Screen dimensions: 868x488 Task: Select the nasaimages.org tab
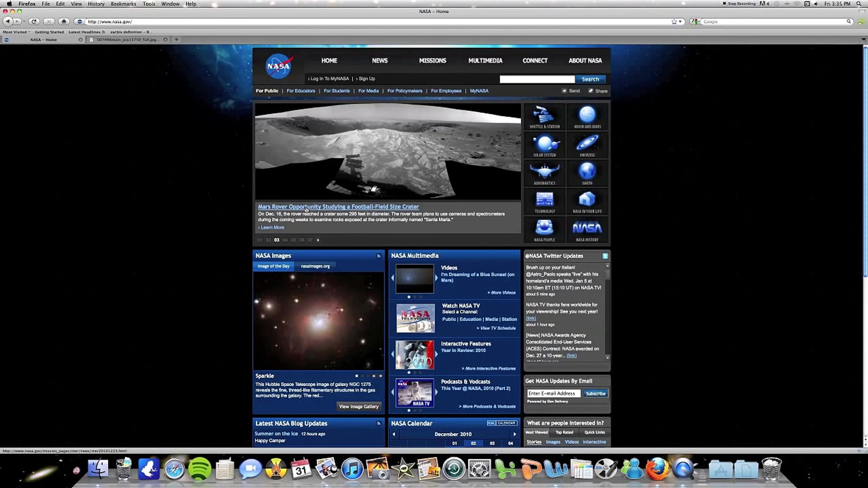(315, 266)
